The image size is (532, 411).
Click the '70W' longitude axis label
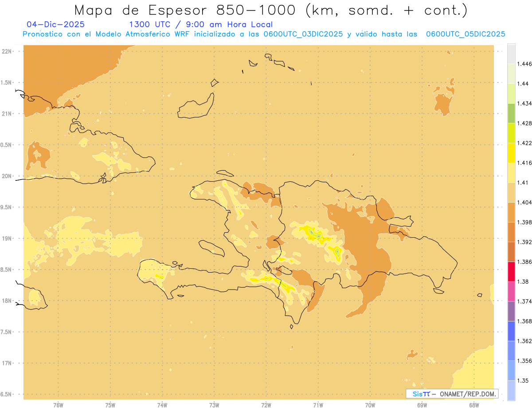[370, 405]
